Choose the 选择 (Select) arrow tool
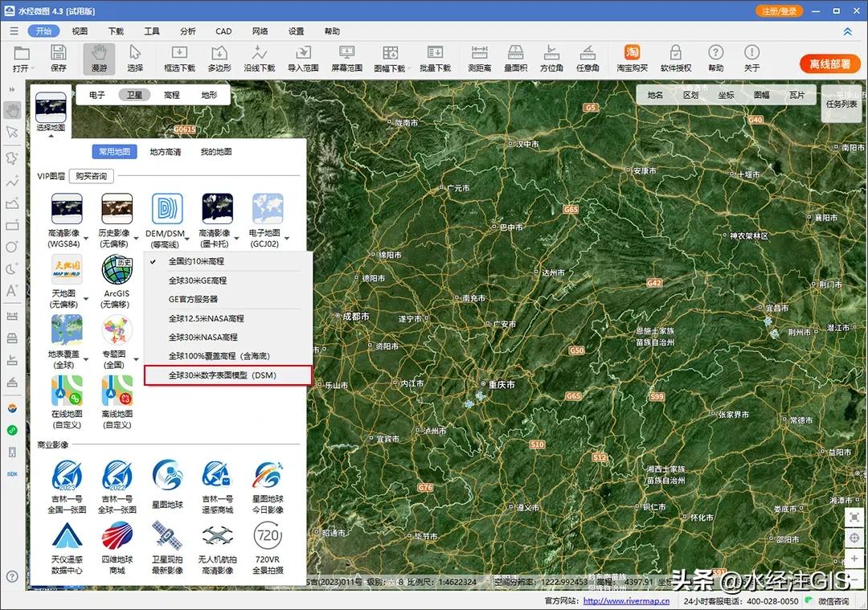This screenshot has width=868, height=610. pyautogui.click(x=135, y=58)
